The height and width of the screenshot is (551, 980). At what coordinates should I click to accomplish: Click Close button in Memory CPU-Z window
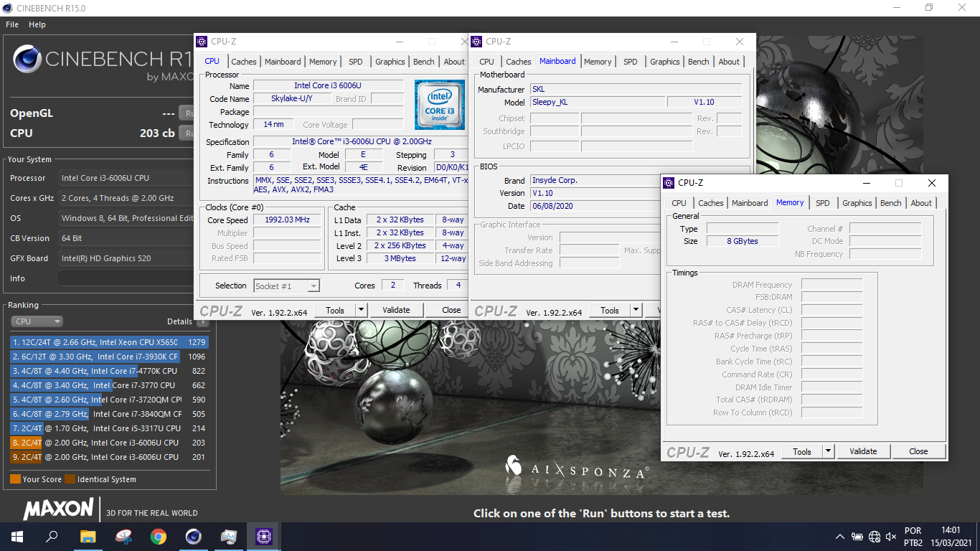click(x=918, y=451)
